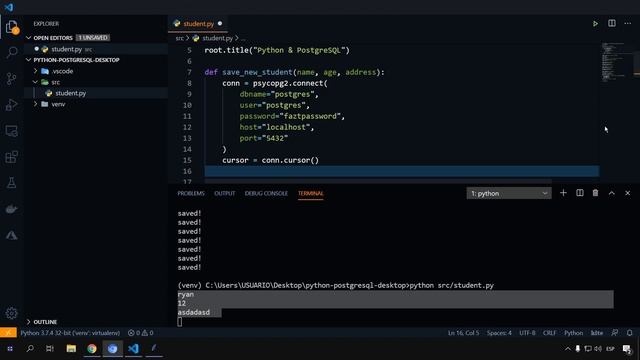Switch to the Debug Console tab
The width and height of the screenshot is (640, 360).
coord(266,193)
